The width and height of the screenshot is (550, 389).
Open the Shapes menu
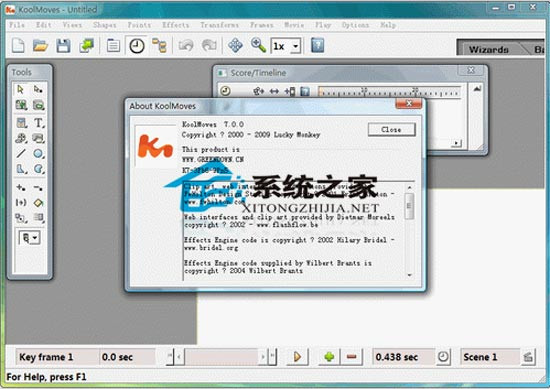(105, 25)
